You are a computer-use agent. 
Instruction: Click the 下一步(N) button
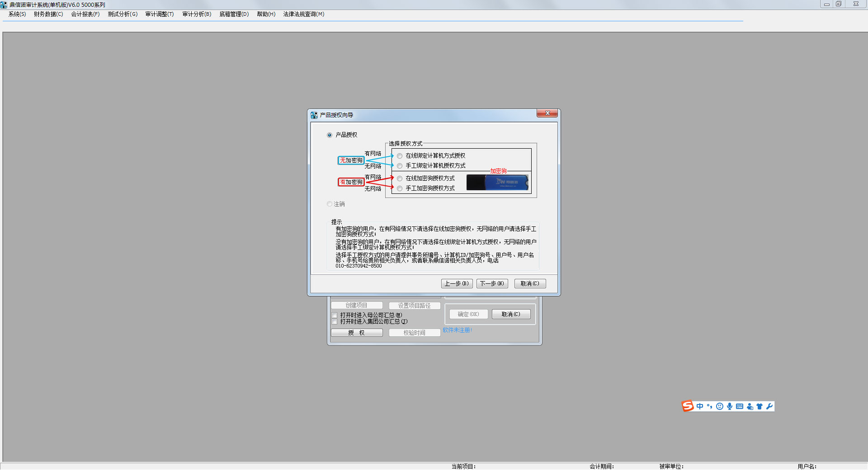click(492, 283)
